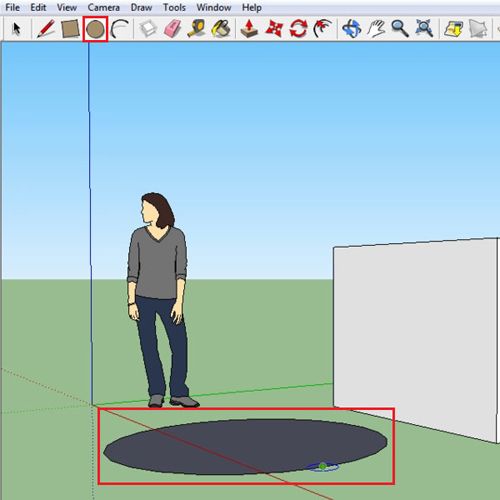
Task: Choose the Zoom magnifier tool
Action: click(x=400, y=29)
